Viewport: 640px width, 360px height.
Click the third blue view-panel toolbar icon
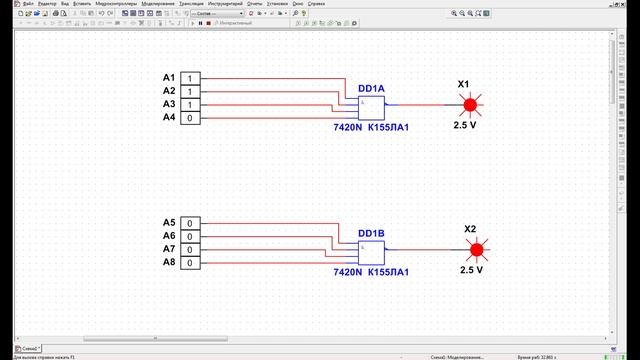coord(141,13)
